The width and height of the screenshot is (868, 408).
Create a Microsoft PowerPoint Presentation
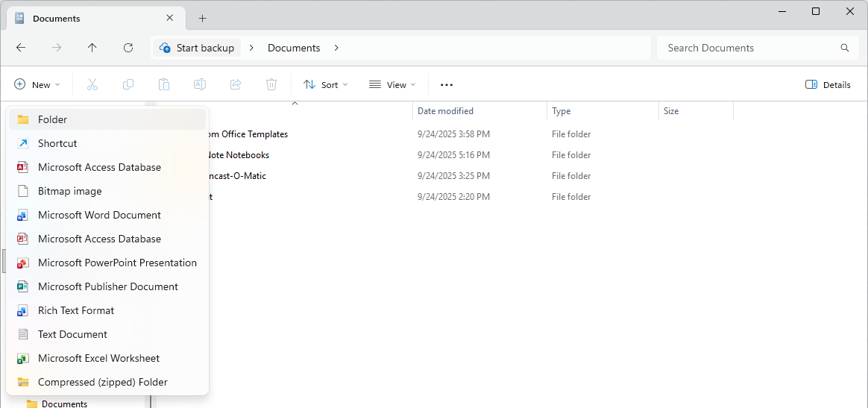[107, 263]
